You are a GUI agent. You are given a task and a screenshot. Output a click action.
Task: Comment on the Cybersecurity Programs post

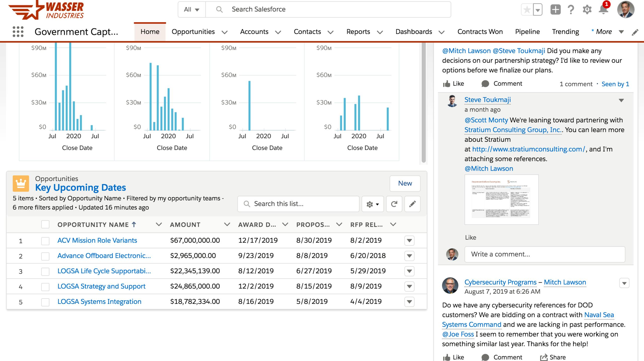coord(502,357)
